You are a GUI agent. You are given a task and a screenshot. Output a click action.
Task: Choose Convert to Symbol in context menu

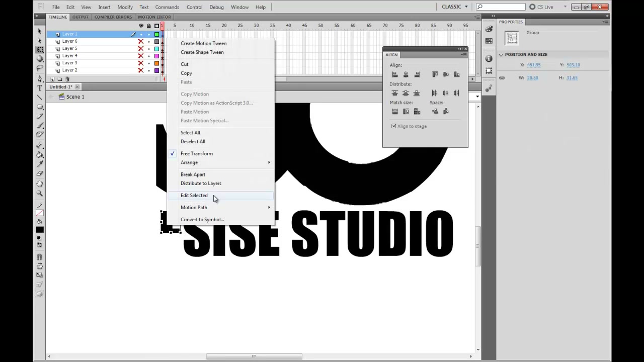(221, 220)
